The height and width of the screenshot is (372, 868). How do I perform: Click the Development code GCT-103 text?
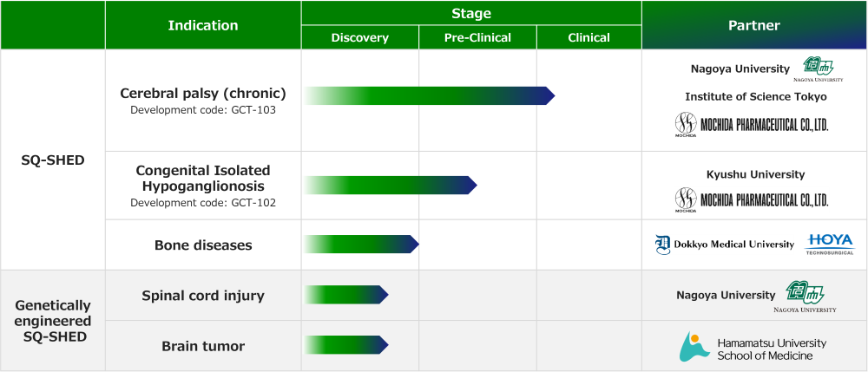coord(203,110)
